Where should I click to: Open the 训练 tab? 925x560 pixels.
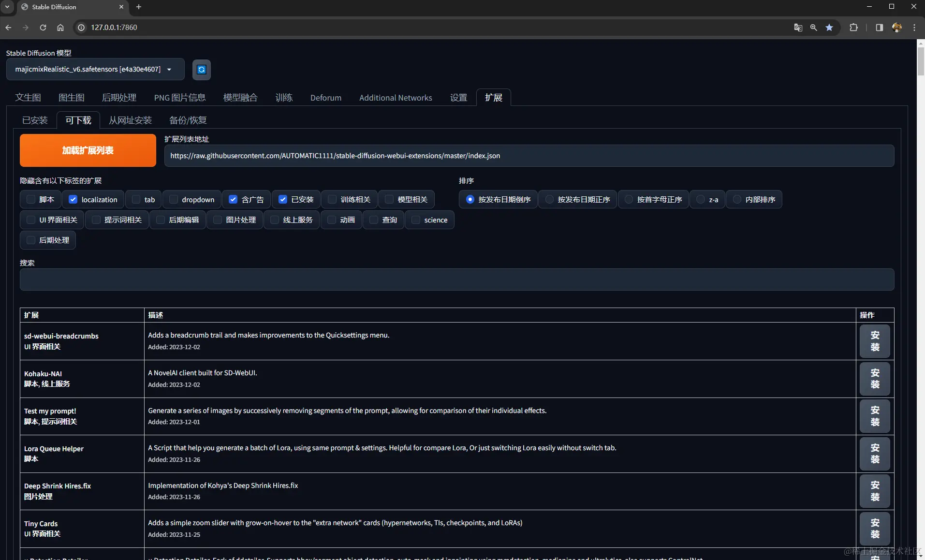(x=284, y=98)
